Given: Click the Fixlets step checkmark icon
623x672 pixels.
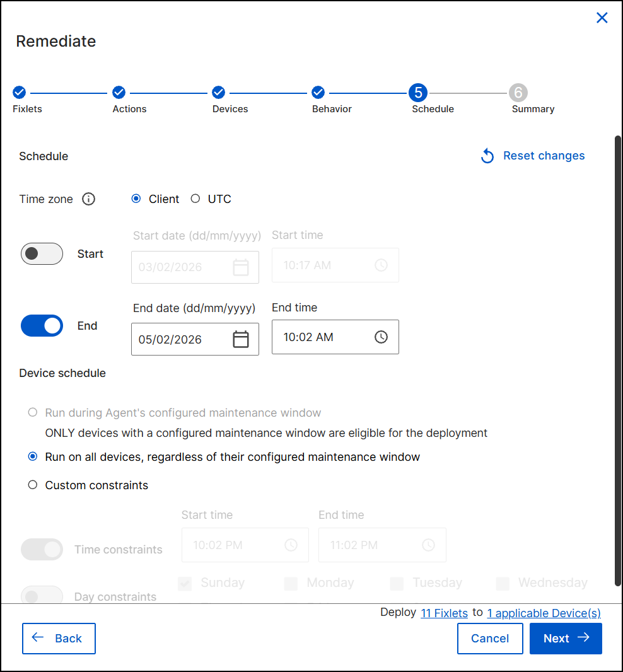Looking at the screenshot, I should coord(19,93).
